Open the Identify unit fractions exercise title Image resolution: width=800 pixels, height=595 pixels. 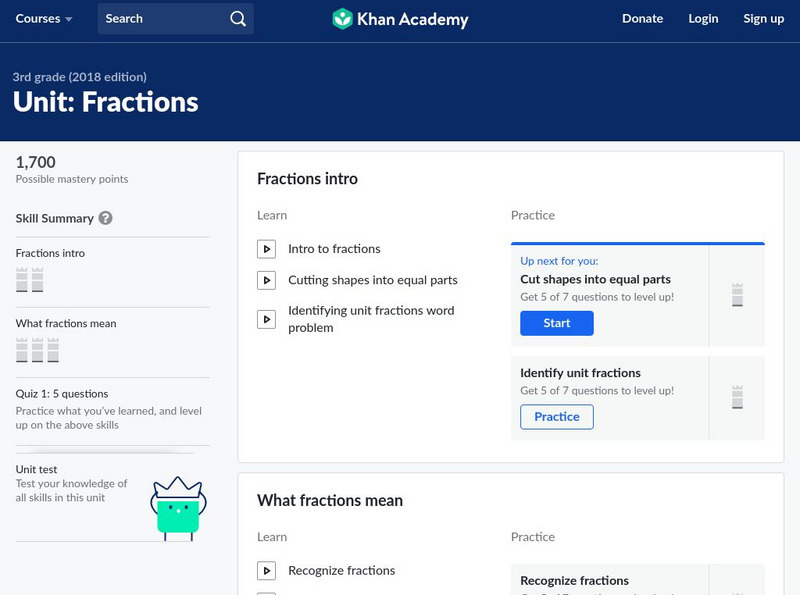[x=580, y=373]
